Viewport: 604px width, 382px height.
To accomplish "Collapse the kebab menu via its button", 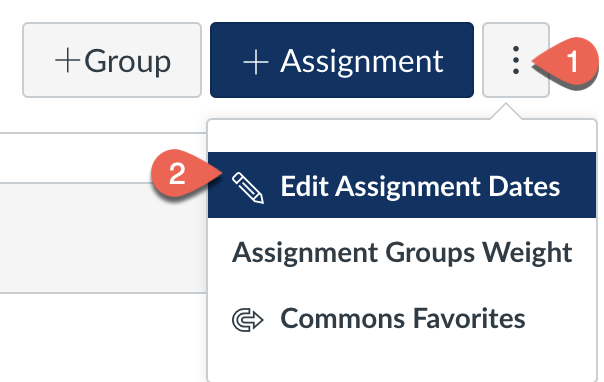I will coord(516,60).
